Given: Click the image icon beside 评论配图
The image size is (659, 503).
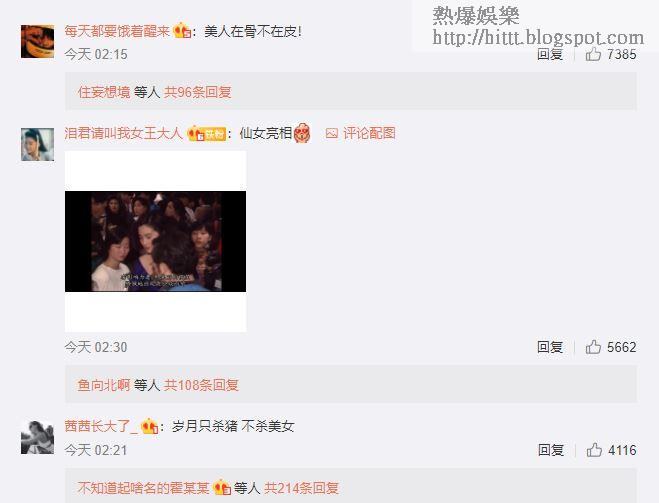Looking at the screenshot, I should [x=332, y=134].
